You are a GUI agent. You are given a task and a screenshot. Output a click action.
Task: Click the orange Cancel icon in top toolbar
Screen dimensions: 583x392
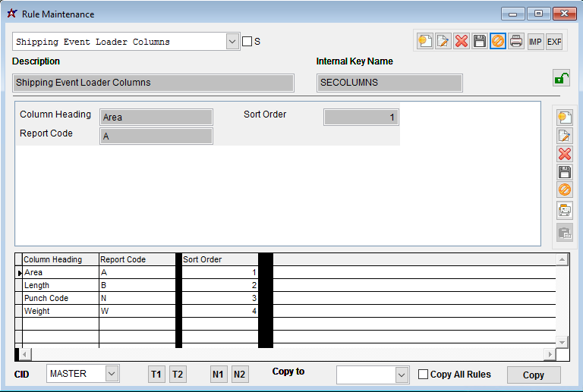click(x=497, y=41)
